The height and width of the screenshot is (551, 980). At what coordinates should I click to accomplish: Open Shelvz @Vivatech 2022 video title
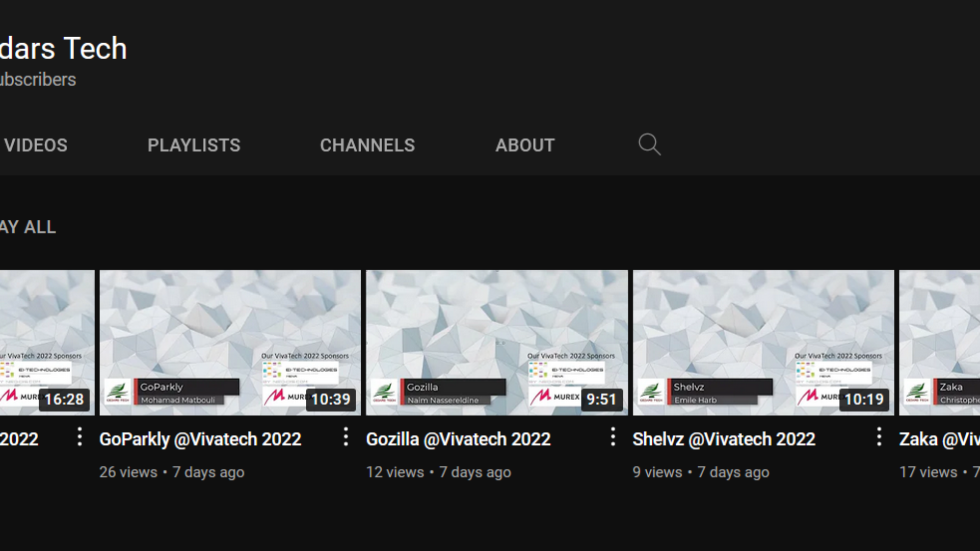click(x=724, y=439)
